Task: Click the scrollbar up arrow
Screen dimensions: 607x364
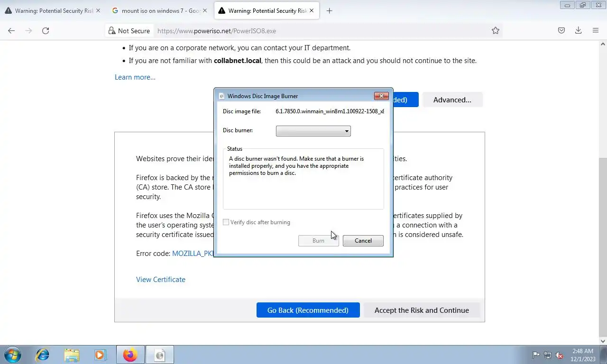Action: [603, 44]
